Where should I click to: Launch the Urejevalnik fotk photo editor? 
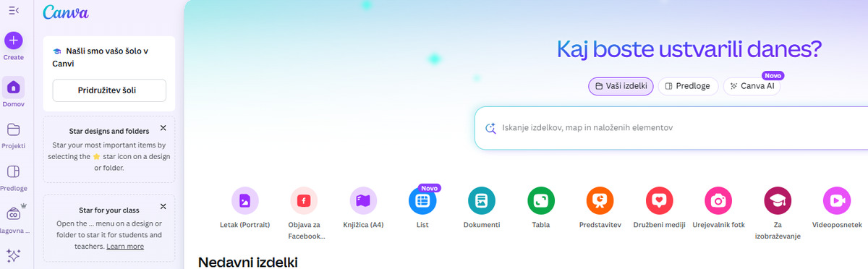[718, 200]
